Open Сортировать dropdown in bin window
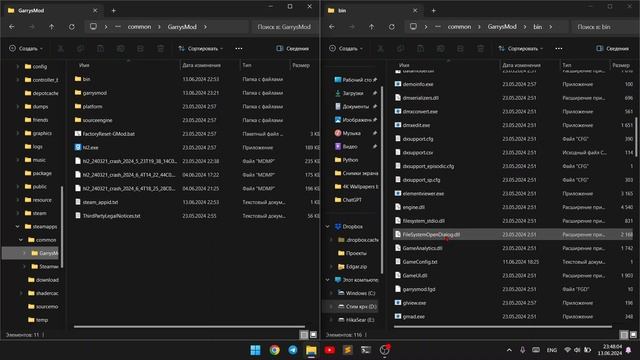Viewport: 640px width, 360px height. (x=521, y=49)
